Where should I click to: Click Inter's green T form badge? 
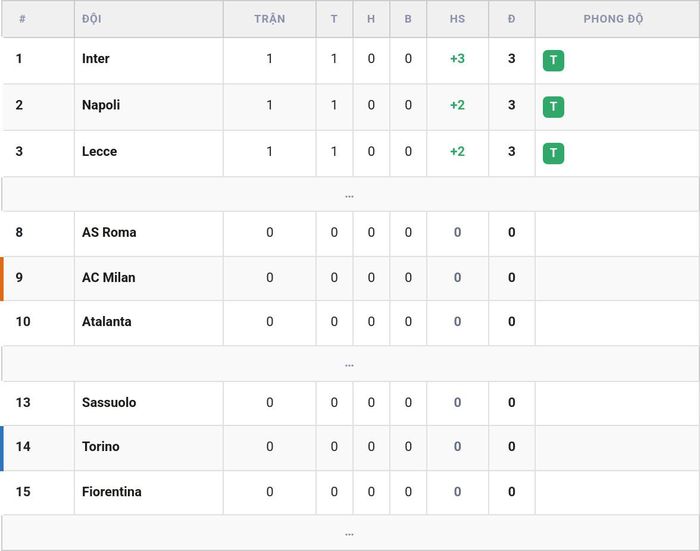coord(553,60)
